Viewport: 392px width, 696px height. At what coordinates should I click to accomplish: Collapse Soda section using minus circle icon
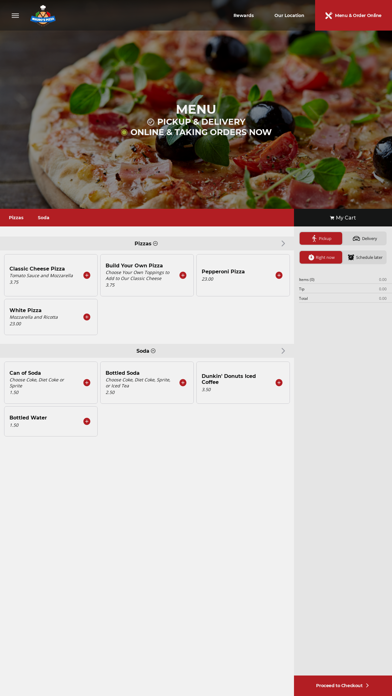pos(153,351)
